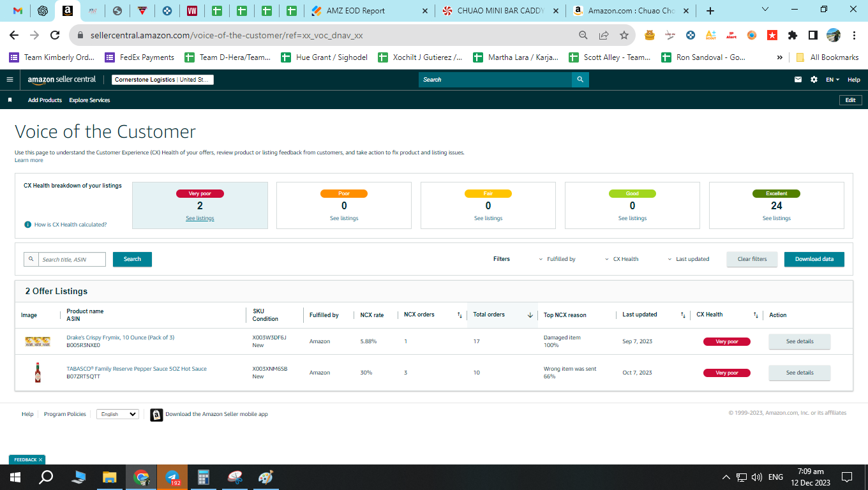
Task: Open the Seller Central hamburger menu
Action: [10, 80]
